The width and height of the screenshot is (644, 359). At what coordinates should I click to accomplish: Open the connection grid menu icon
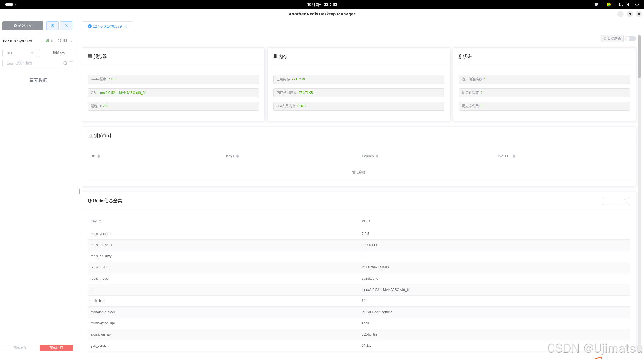[x=65, y=41]
